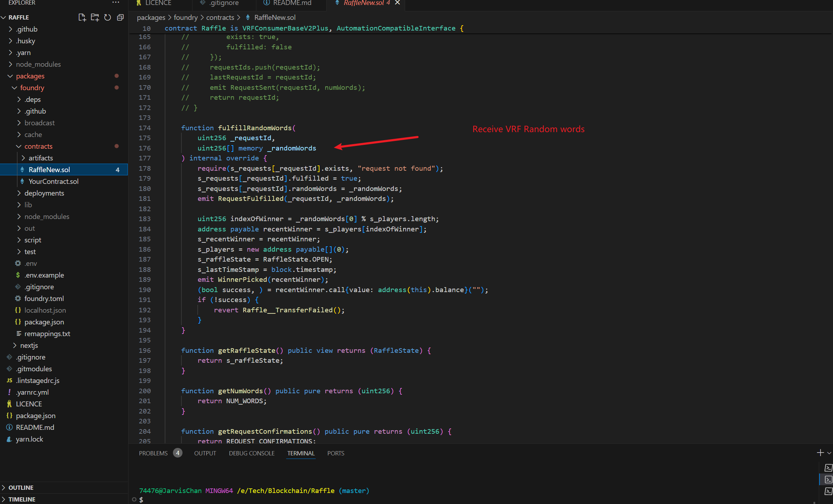Expand the .deps folder
The height and width of the screenshot is (504, 833).
point(64,99)
